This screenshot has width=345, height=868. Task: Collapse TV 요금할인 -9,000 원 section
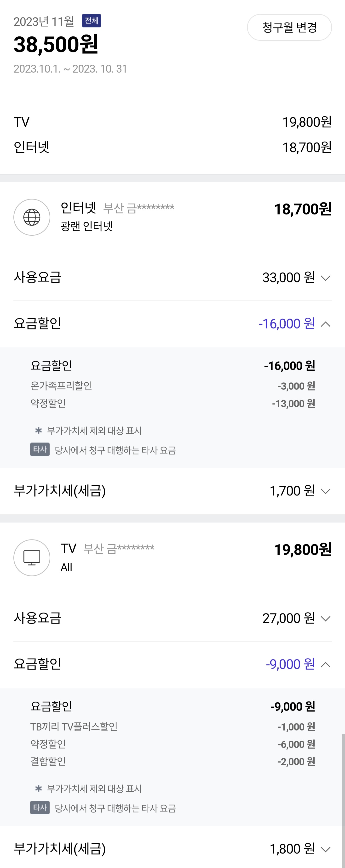[x=325, y=665]
